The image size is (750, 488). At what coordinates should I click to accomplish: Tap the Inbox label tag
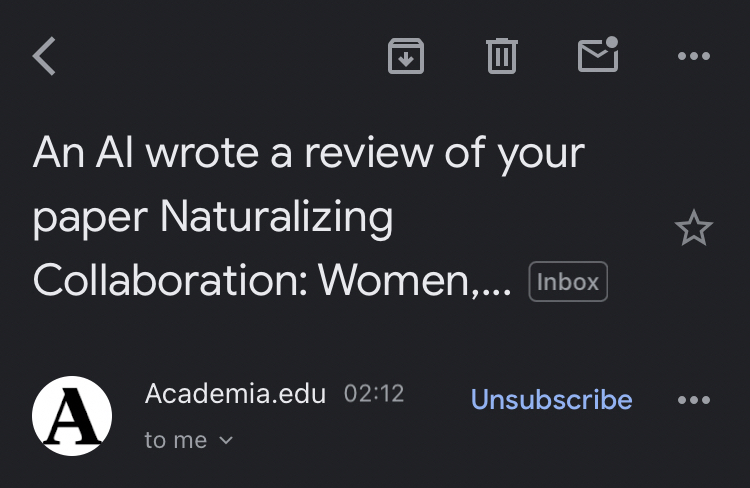[568, 282]
